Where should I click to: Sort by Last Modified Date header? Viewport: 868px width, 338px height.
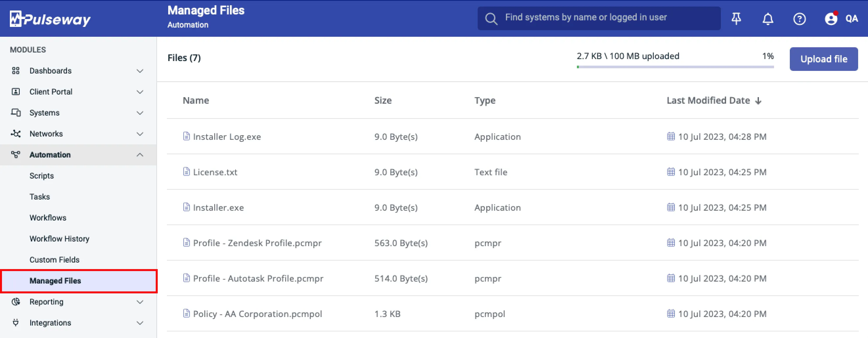pyautogui.click(x=708, y=100)
